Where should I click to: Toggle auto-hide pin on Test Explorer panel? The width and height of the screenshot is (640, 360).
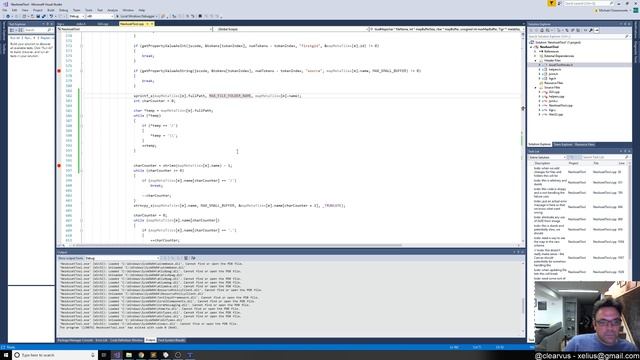pos(47,24)
